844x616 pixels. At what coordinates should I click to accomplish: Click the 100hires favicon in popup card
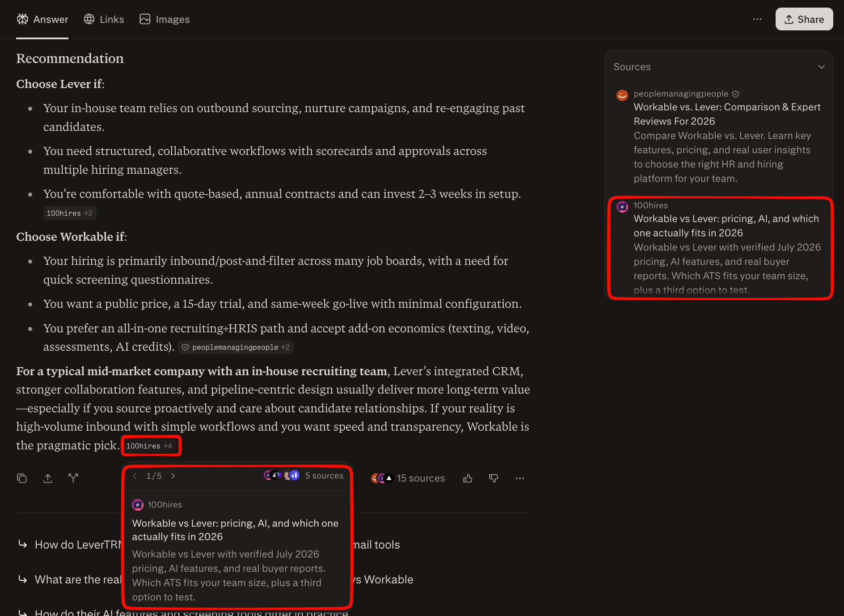point(138,505)
